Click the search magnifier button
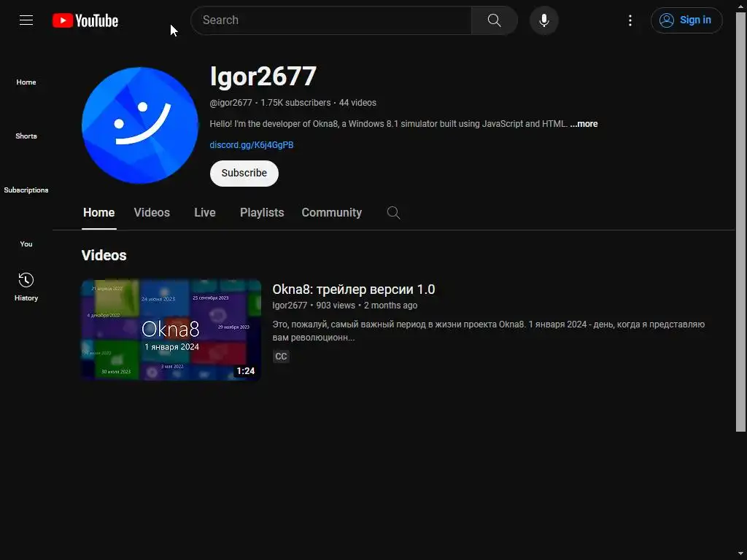Screen dimensions: 747x560 (x=494, y=20)
